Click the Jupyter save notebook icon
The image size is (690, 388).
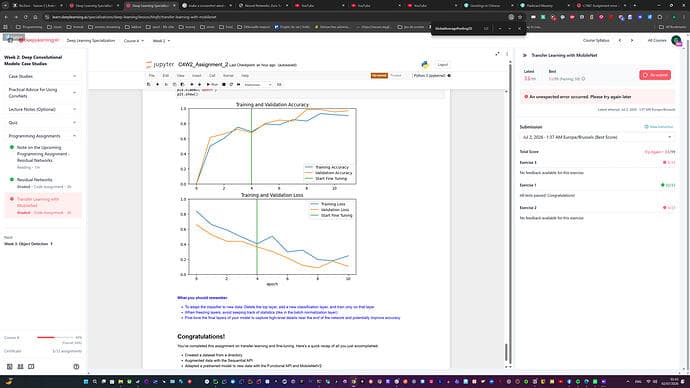[x=149, y=84]
